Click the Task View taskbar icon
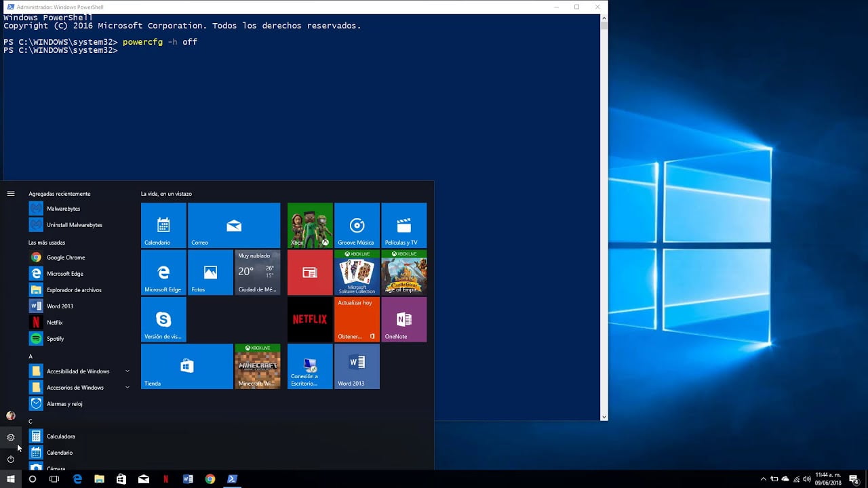 click(x=54, y=479)
